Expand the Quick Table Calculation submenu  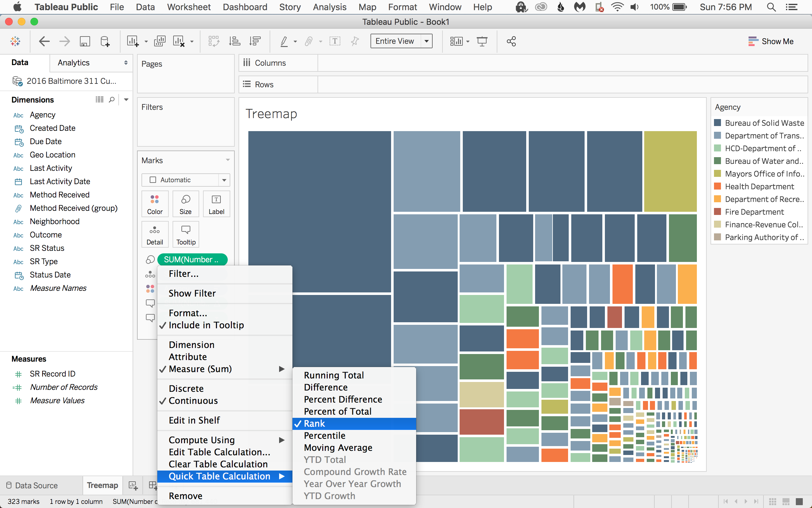(x=225, y=477)
